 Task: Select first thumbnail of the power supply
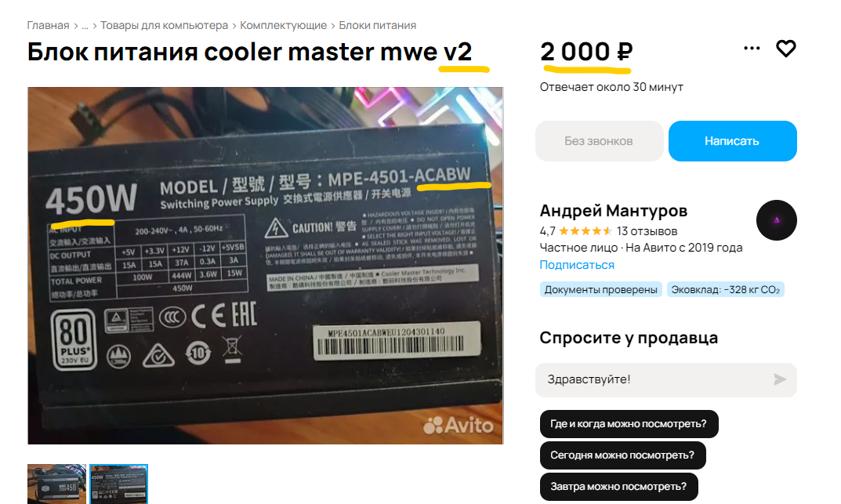click(x=57, y=484)
